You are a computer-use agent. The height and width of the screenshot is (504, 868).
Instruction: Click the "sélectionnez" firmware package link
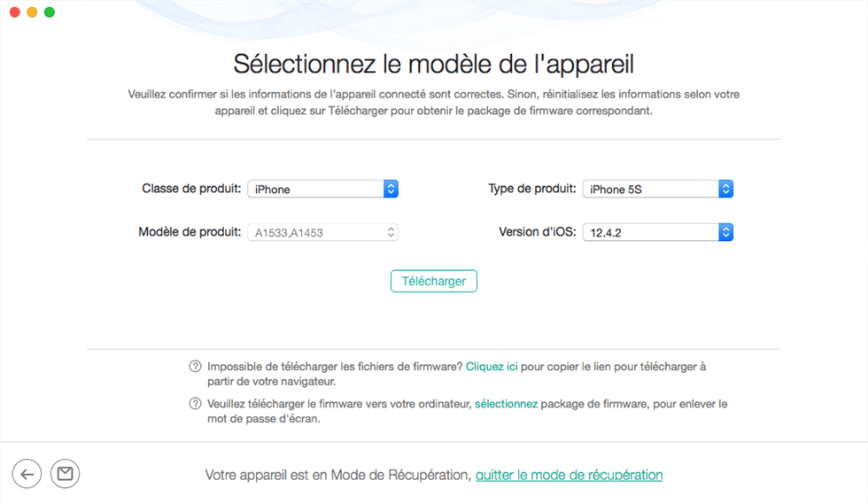point(506,404)
